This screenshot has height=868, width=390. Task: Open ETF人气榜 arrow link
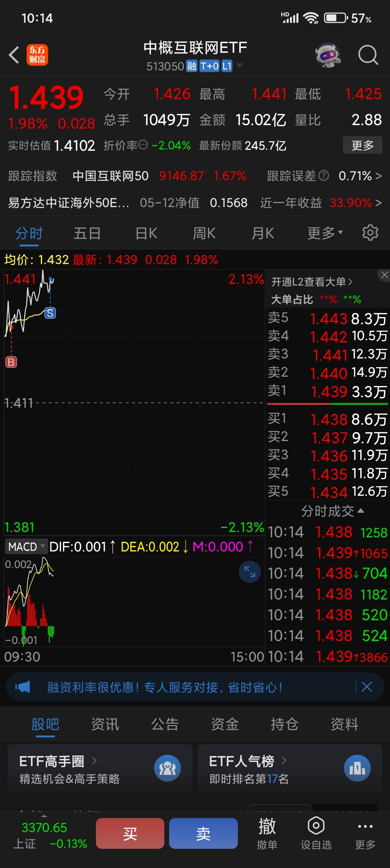pyautogui.click(x=284, y=760)
